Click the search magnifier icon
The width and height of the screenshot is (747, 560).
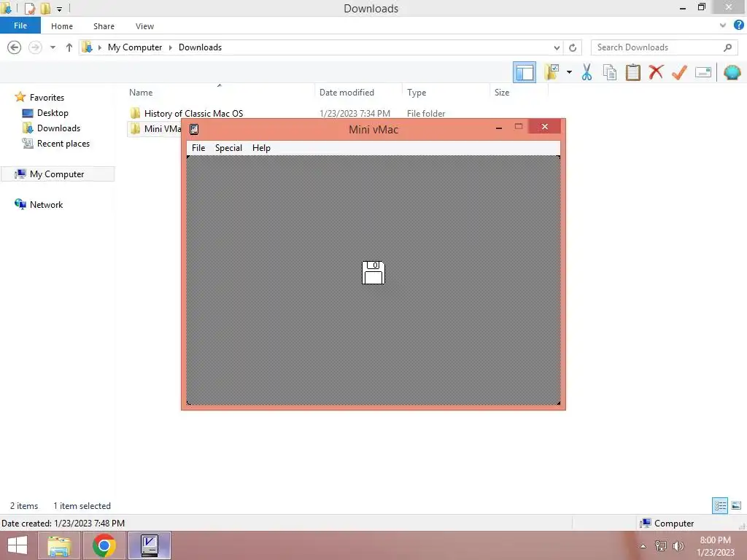727,47
